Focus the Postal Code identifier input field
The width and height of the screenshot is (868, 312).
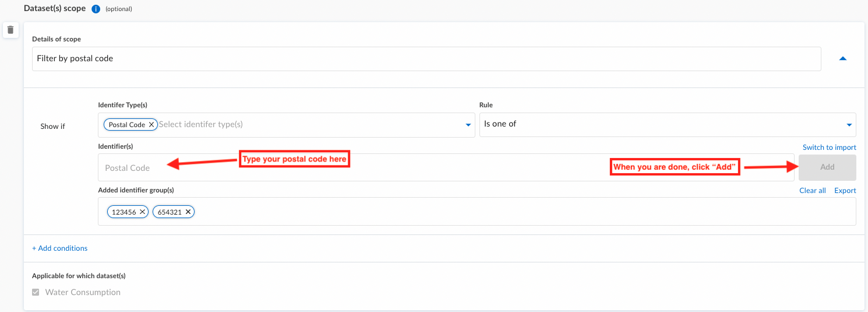[x=446, y=167]
